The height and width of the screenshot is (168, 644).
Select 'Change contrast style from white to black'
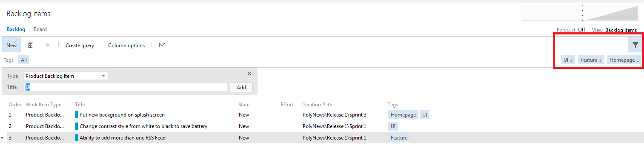[143, 126]
